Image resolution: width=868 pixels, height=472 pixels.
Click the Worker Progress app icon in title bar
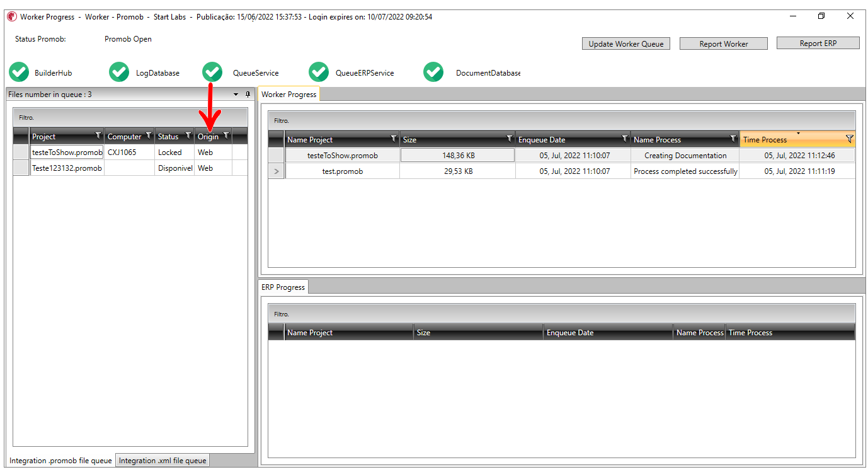[x=11, y=16]
